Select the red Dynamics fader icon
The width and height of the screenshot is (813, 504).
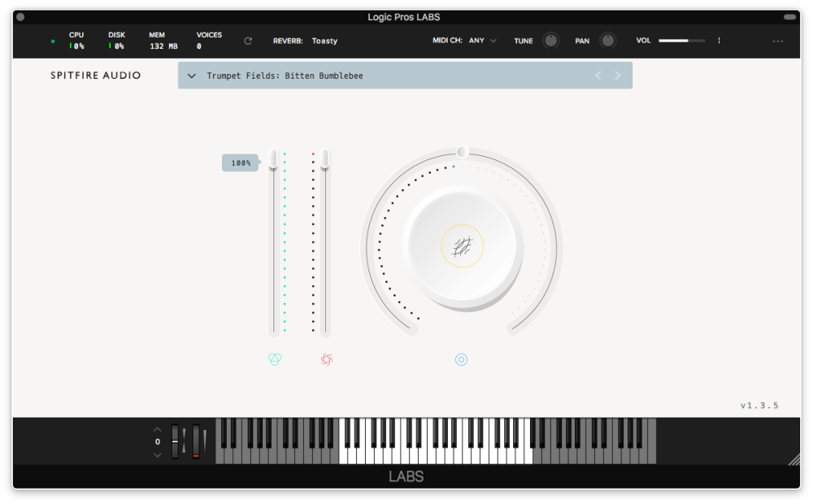328,358
